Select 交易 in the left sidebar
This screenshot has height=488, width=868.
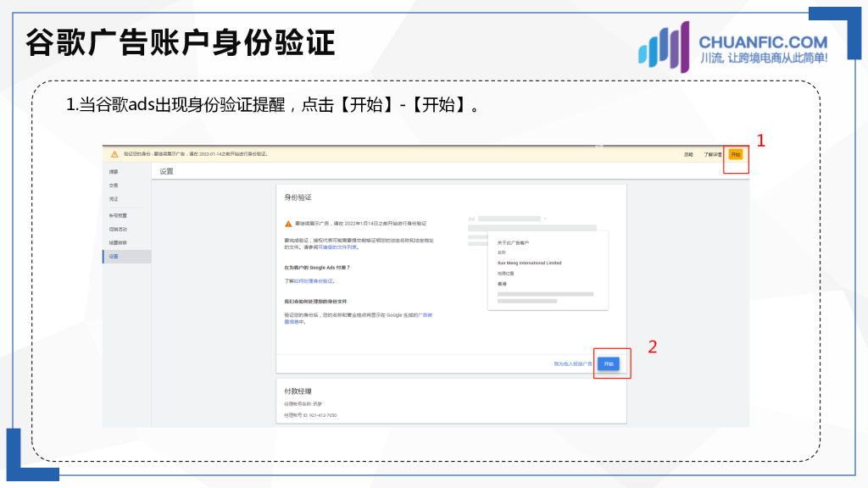tap(114, 186)
